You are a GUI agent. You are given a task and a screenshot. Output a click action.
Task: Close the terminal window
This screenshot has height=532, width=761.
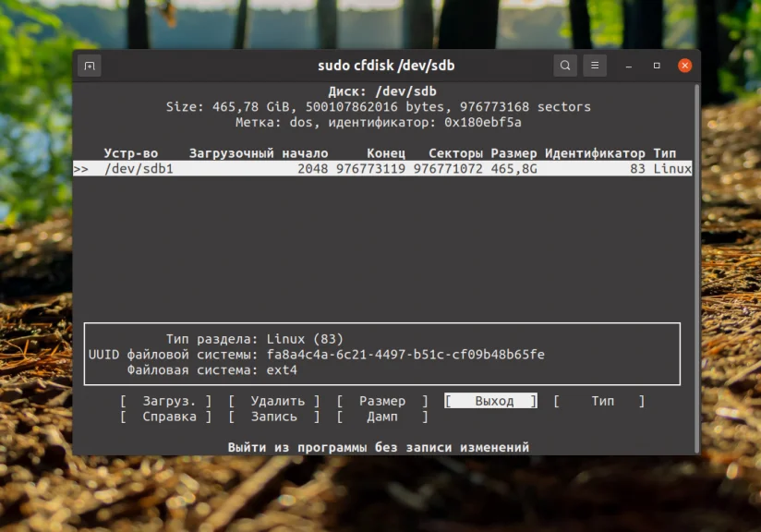684,65
